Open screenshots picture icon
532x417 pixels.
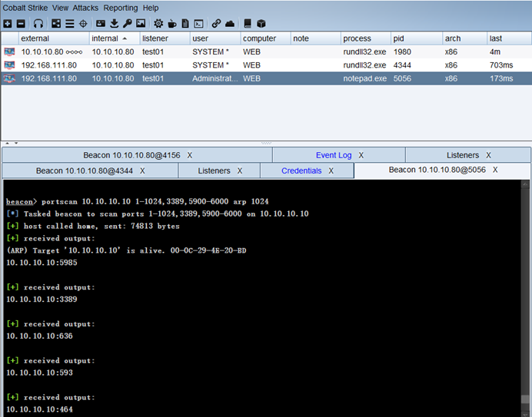[x=141, y=23]
